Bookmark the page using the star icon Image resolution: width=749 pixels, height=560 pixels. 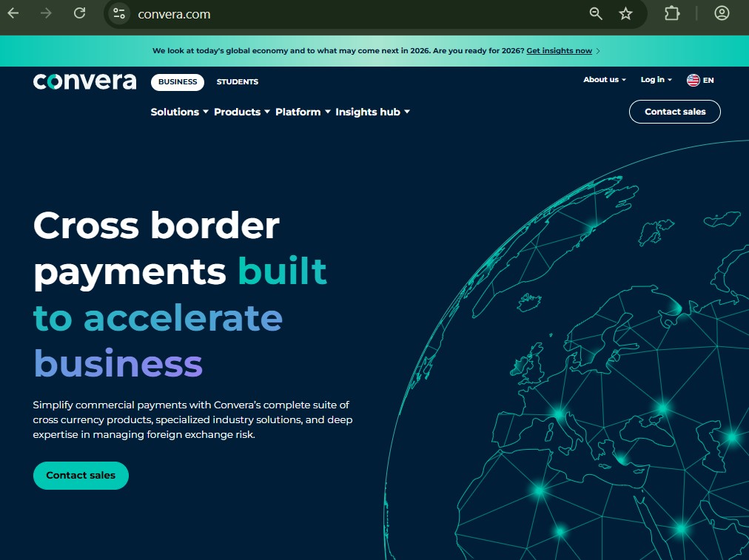[x=625, y=13]
